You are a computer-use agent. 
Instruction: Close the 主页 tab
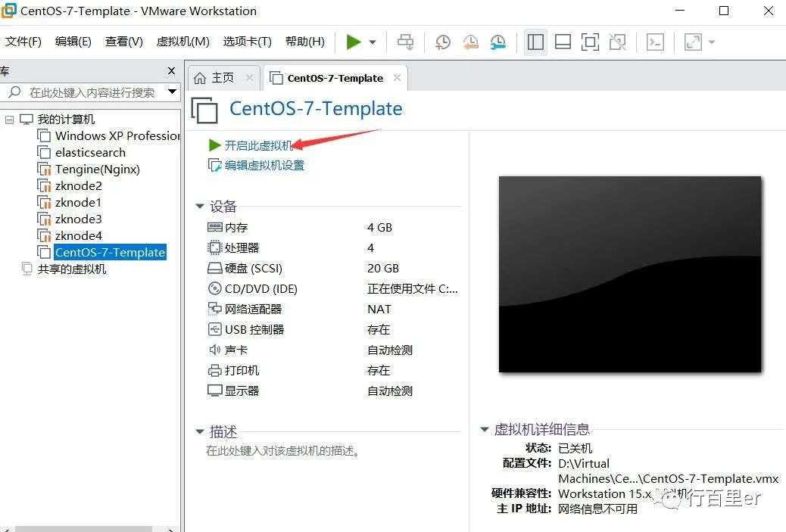point(249,78)
